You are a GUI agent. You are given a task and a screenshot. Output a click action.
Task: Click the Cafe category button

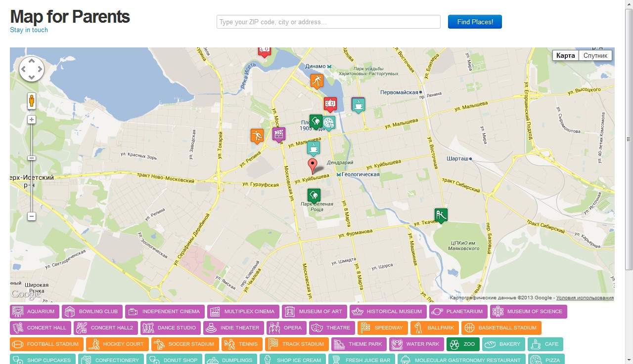pyautogui.click(x=545, y=344)
